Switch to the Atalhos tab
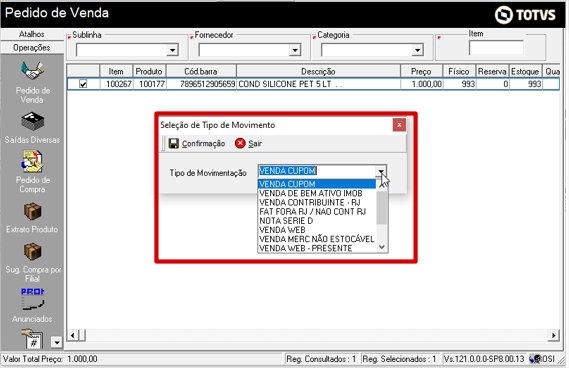 [x=32, y=34]
